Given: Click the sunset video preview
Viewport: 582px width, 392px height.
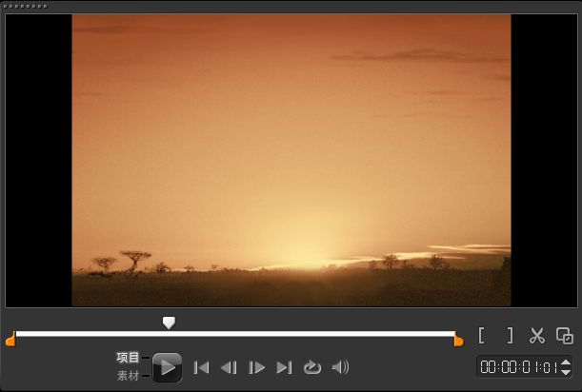Looking at the screenshot, I should [291, 160].
